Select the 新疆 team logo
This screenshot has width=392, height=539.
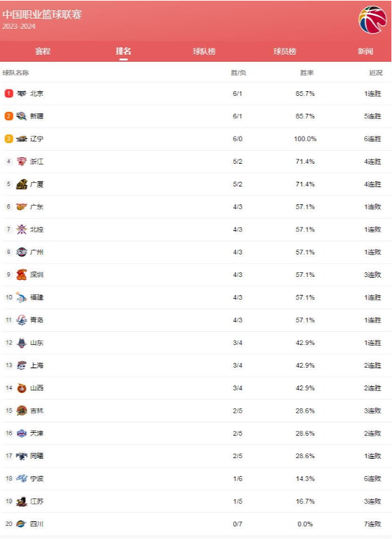[x=21, y=116]
